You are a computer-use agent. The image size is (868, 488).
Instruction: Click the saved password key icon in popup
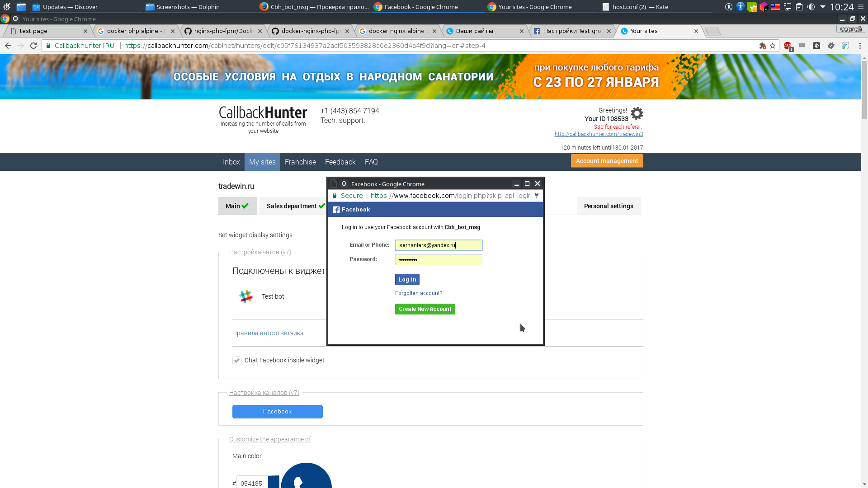(537, 196)
